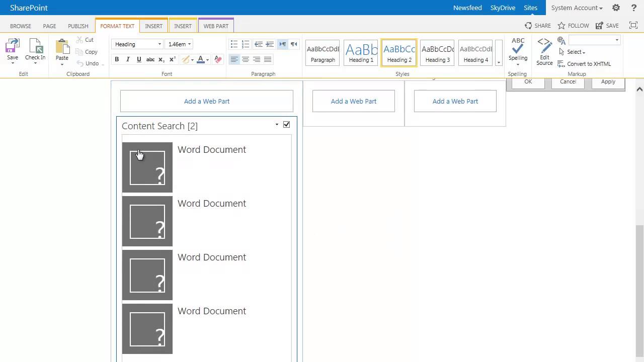The height and width of the screenshot is (362, 644).
Task: Uncheck the Content Search web part checkbox
Action: coord(287,125)
